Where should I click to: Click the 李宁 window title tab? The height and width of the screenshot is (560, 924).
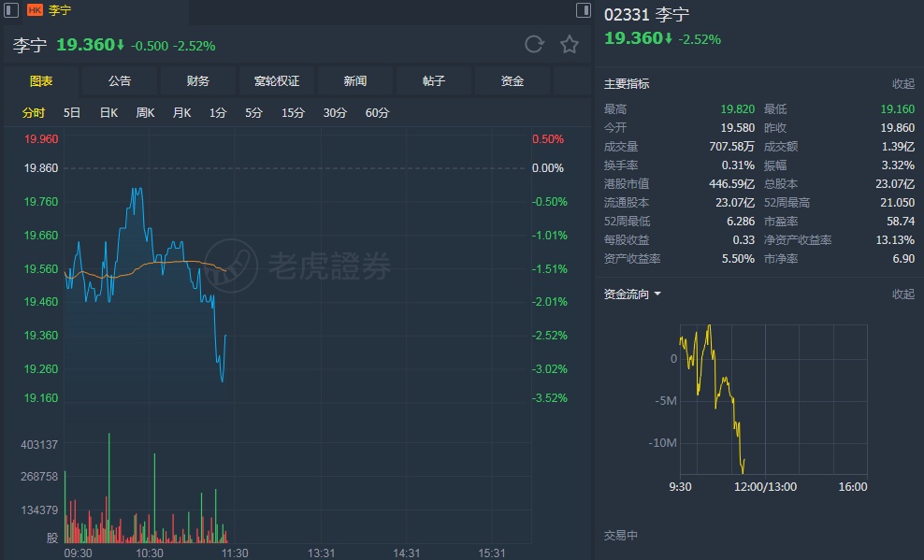[59, 10]
